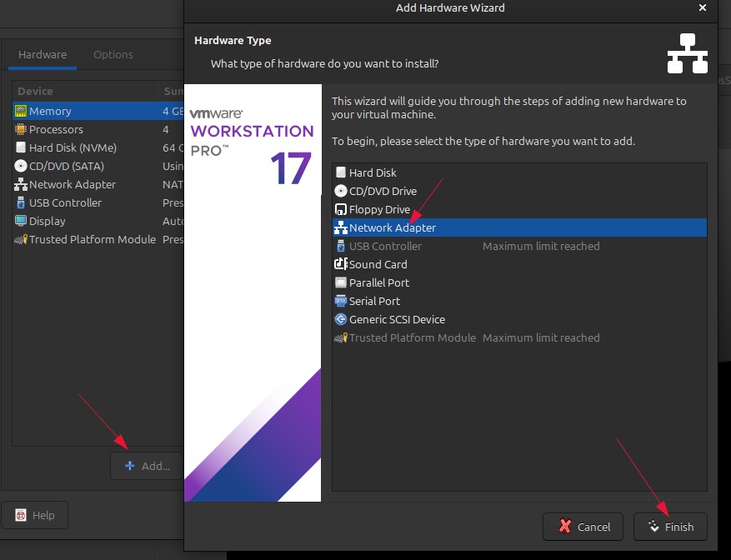Open Help for virtual machine settings
Screen dimensions: 731x560
pyautogui.click(x=34, y=515)
